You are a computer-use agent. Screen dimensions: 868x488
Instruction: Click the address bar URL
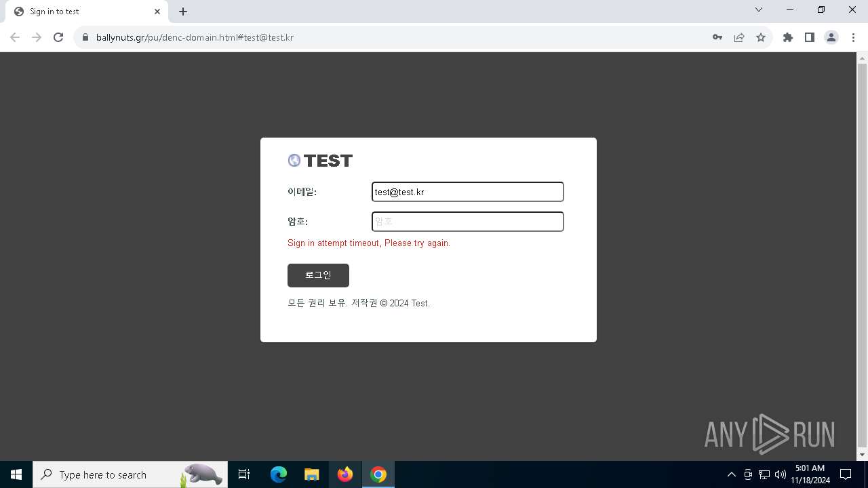pos(195,37)
